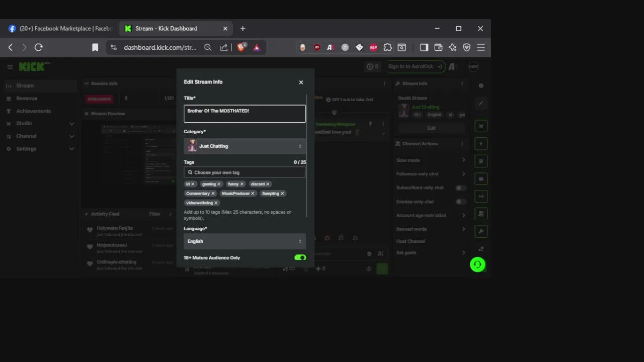
Task: Go to Revenue in sidebar
Action: [x=40, y=99]
